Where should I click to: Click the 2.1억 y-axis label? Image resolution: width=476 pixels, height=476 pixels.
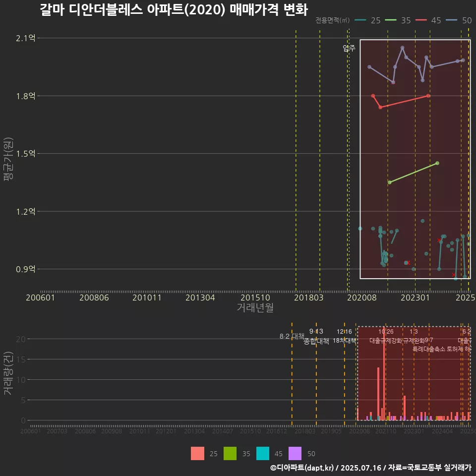click(25, 38)
